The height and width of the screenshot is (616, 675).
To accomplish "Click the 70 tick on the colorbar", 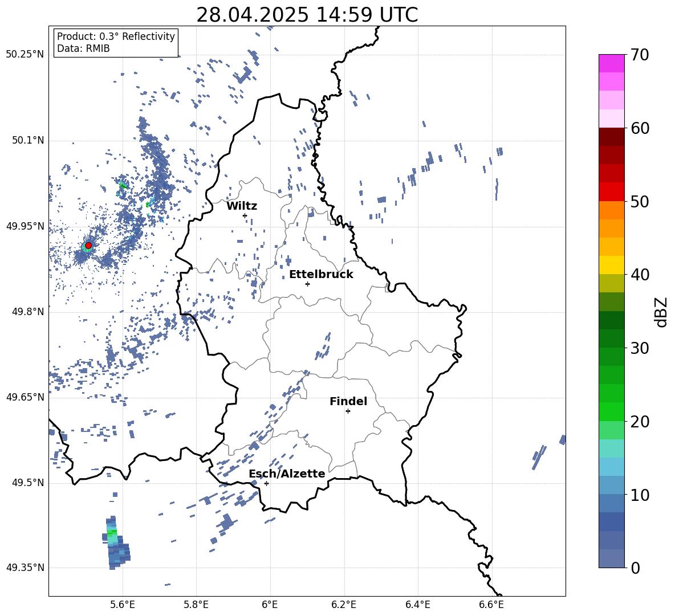I will (640, 55).
